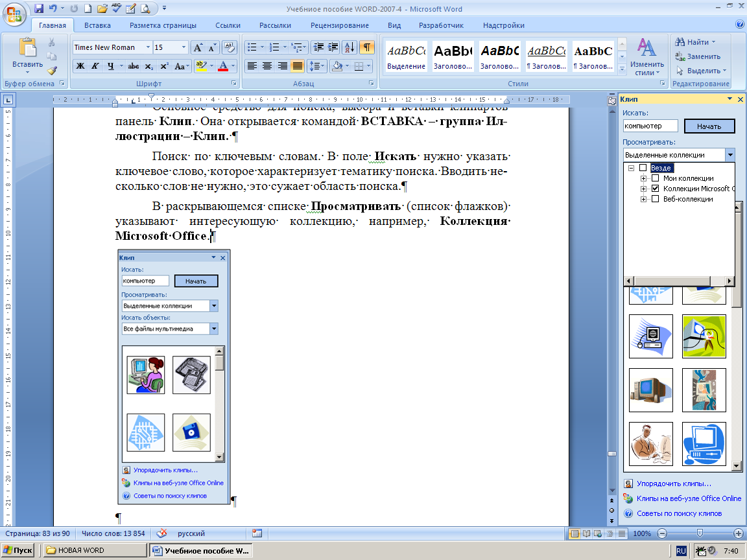
Task: Uncheck Коллекции Microsoft Office checkbox
Action: point(655,189)
